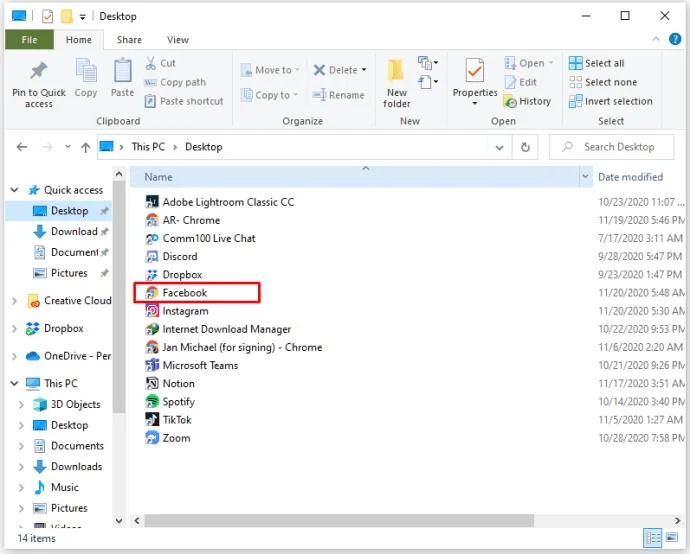Collapse the This PC tree node
Screen dimensions: 690x554
14,383
